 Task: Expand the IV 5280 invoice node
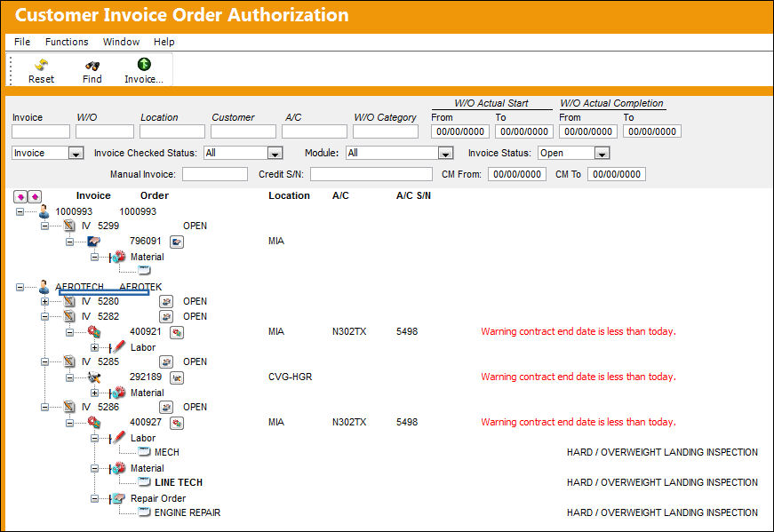45,302
